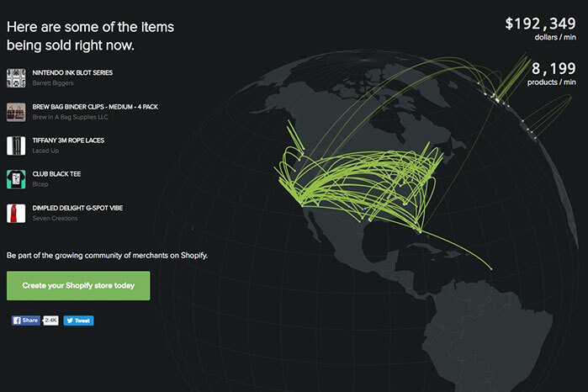Click the Club Black Tee product image
This screenshot has height=392, width=588.
click(x=16, y=179)
